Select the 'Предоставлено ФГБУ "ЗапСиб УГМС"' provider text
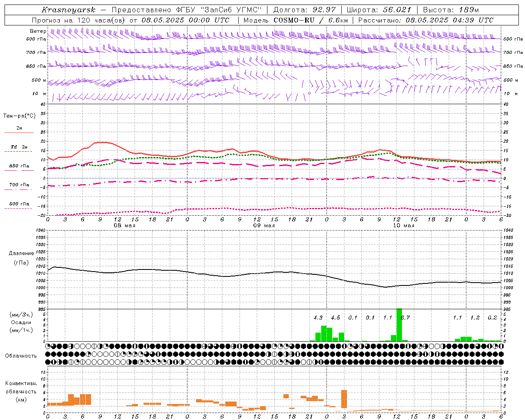The width and height of the screenshot is (525, 420). click(187, 10)
